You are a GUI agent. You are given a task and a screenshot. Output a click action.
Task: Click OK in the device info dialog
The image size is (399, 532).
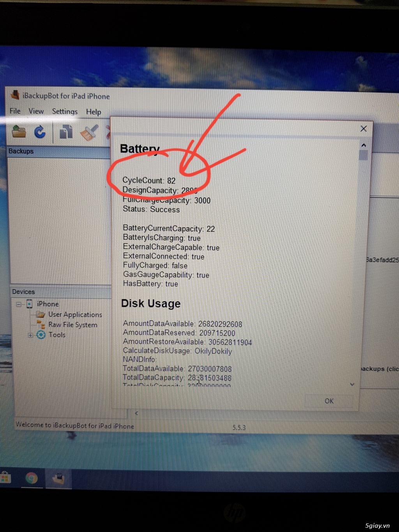click(x=329, y=401)
